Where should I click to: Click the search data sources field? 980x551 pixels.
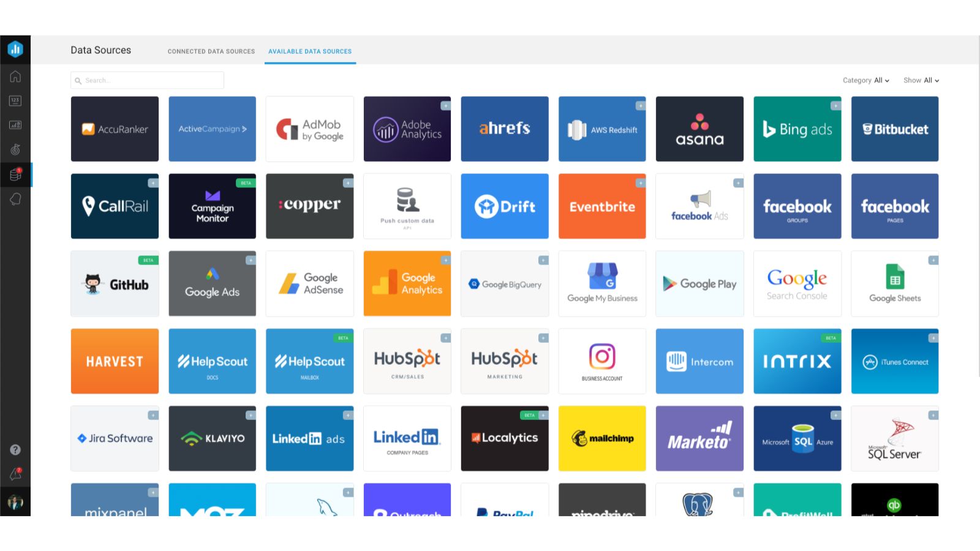tap(147, 80)
